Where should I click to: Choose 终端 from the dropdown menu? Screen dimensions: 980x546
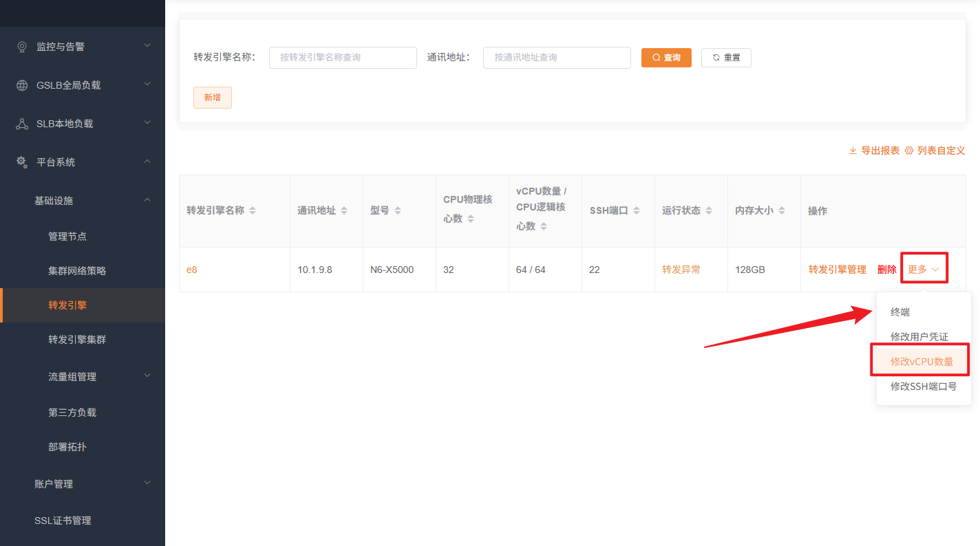click(x=899, y=311)
